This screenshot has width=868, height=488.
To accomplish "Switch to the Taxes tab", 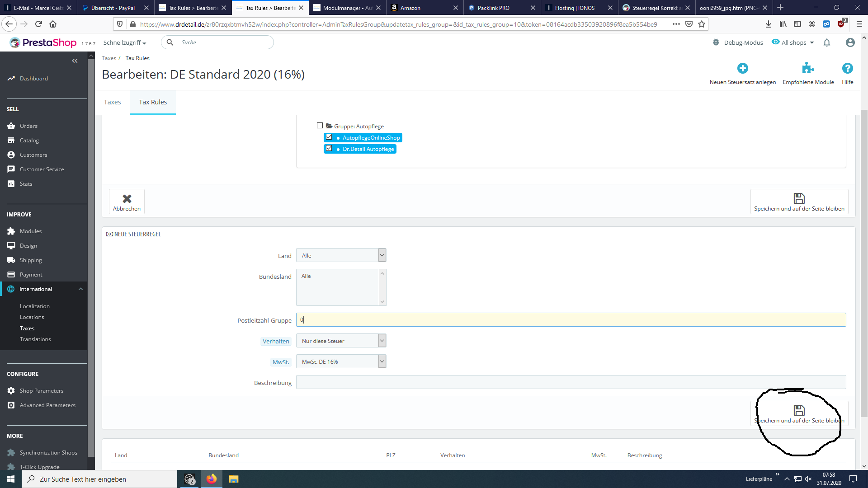I will point(112,102).
